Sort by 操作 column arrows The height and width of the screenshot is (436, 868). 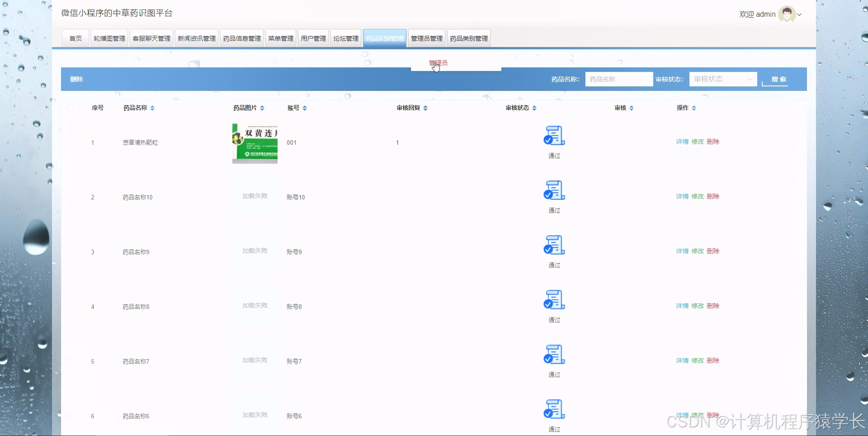694,108
